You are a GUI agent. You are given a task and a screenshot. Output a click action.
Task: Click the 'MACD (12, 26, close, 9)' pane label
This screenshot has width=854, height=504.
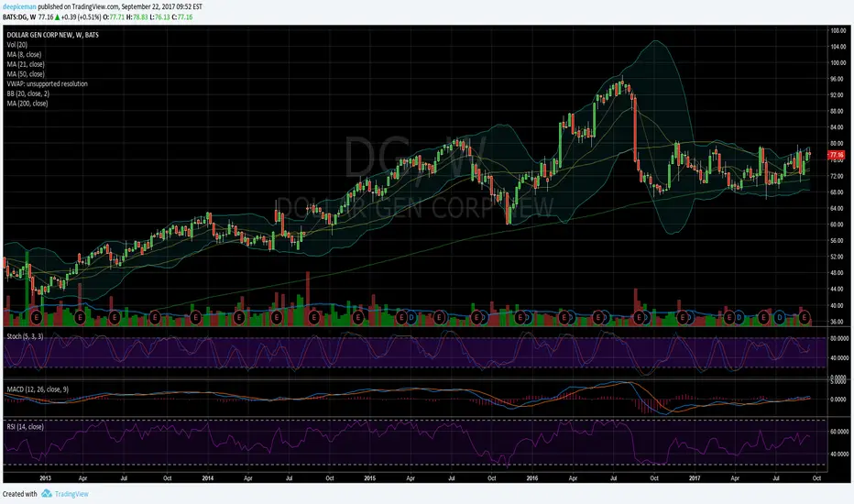pos(38,389)
